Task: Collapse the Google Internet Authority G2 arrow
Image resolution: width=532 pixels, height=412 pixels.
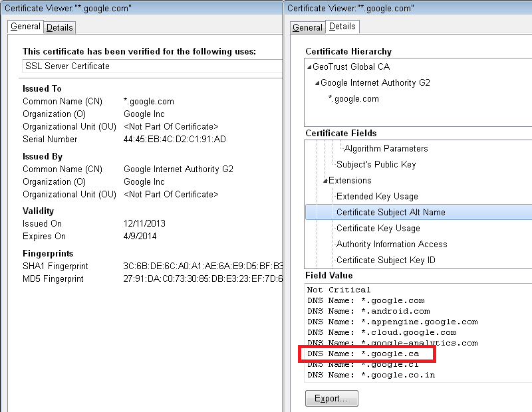Action: pos(317,83)
